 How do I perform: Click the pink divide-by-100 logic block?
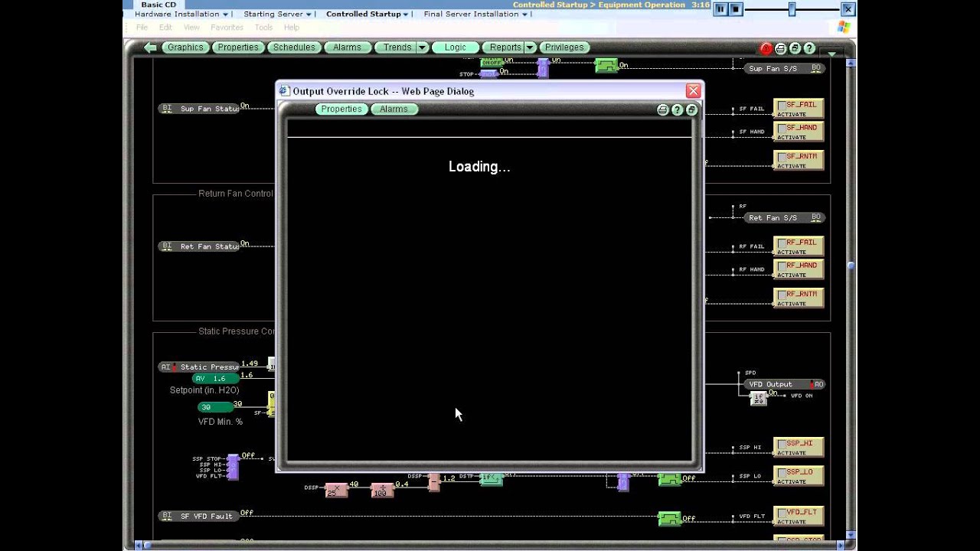pos(381,490)
